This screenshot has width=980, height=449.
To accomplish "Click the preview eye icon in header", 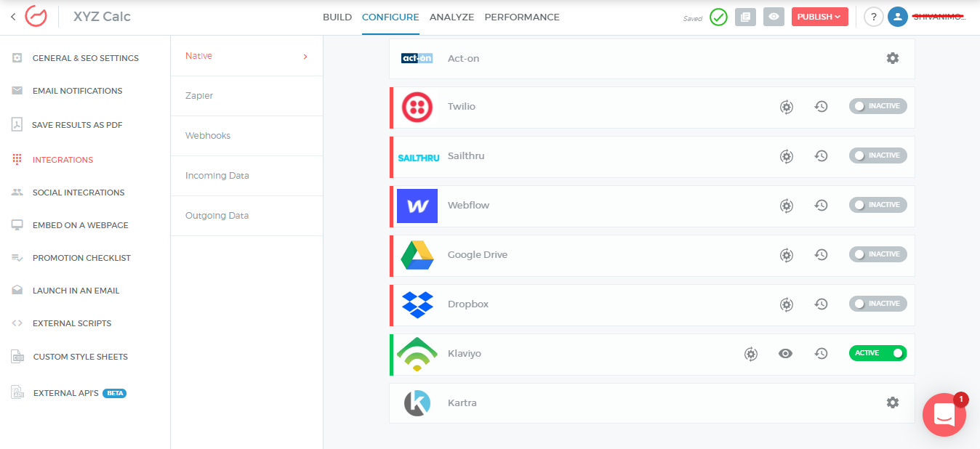I will [x=774, y=17].
